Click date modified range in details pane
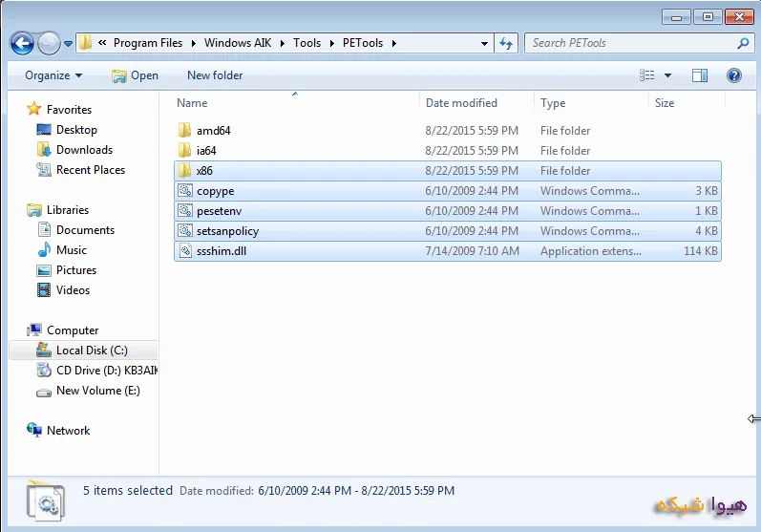This screenshot has height=532, width=761. coord(356,491)
